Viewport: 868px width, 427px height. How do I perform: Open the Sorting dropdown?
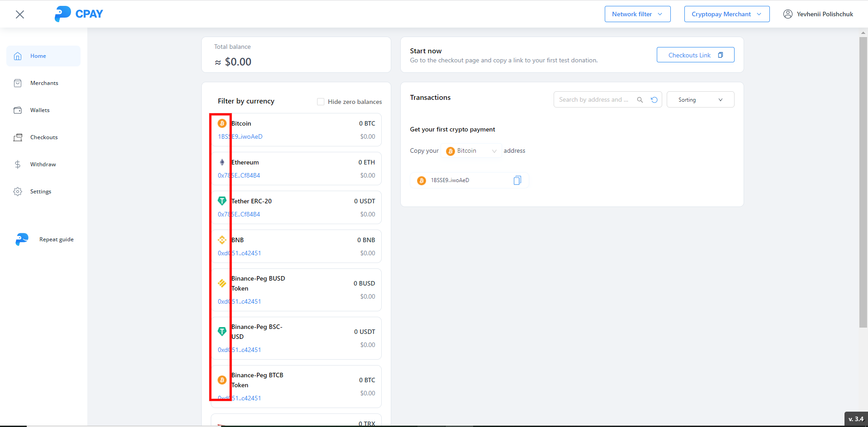click(700, 100)
